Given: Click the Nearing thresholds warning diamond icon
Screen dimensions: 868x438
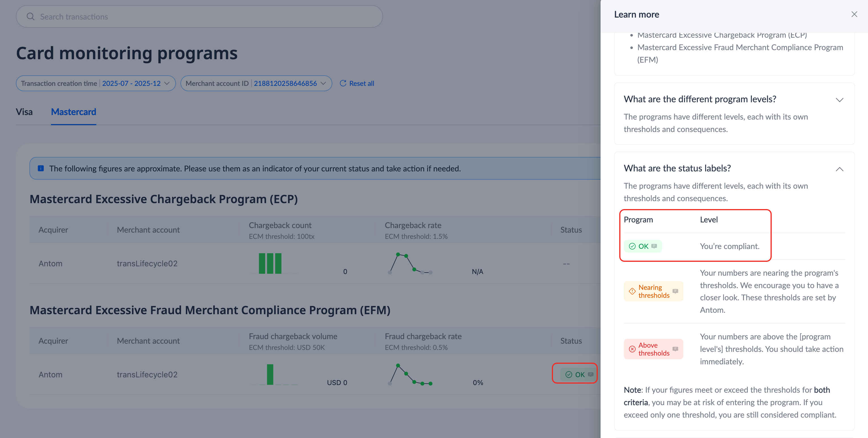Looking at the screenshot, I should coord(632,291).
